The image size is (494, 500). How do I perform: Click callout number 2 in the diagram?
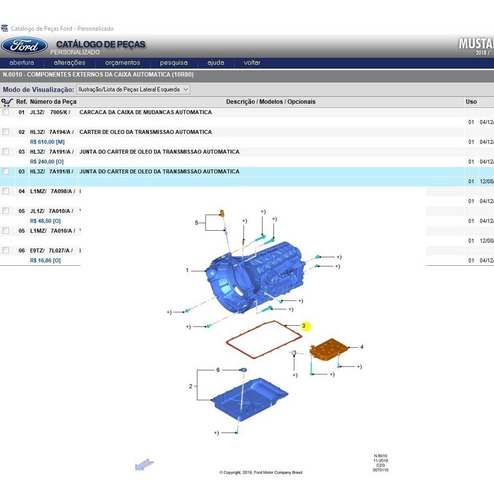point(190,386)
